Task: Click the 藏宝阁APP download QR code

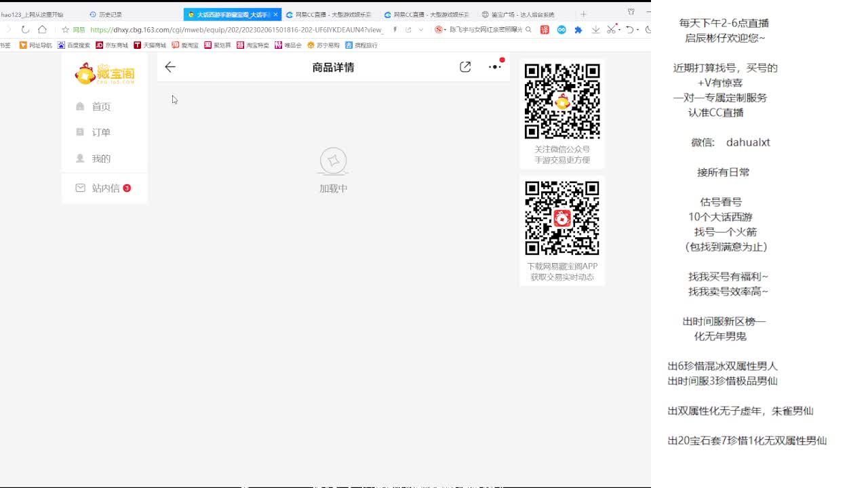Action: 562,218
